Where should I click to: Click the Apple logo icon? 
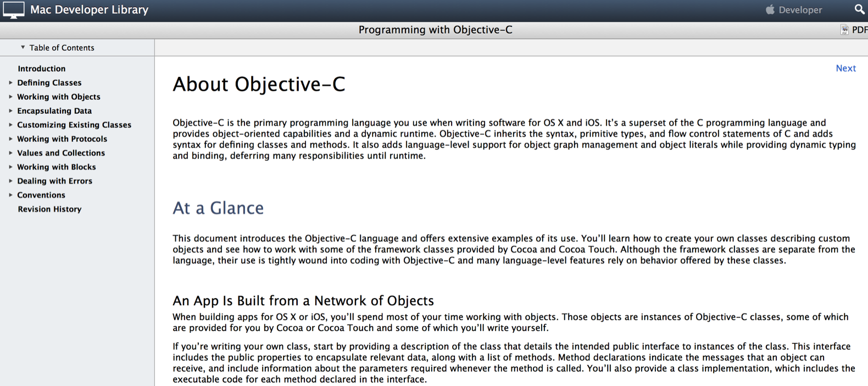coord(770,9)
